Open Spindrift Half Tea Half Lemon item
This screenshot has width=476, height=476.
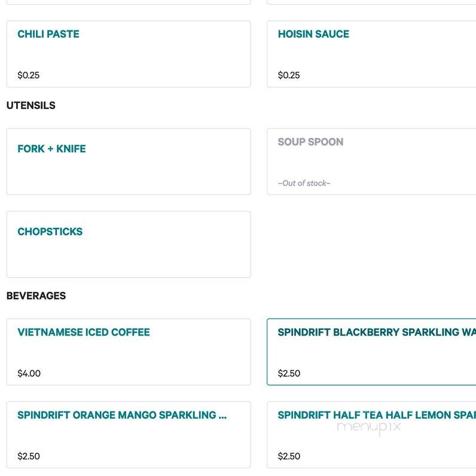point(371,435)
